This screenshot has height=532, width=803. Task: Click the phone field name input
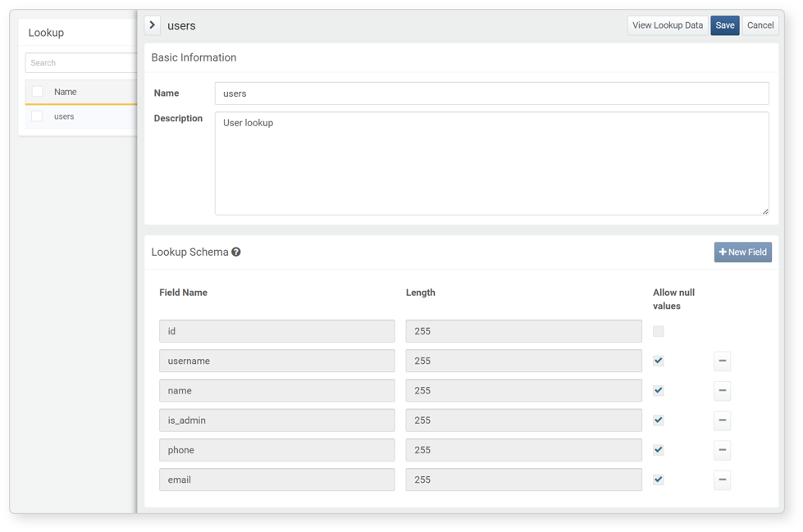277,450
